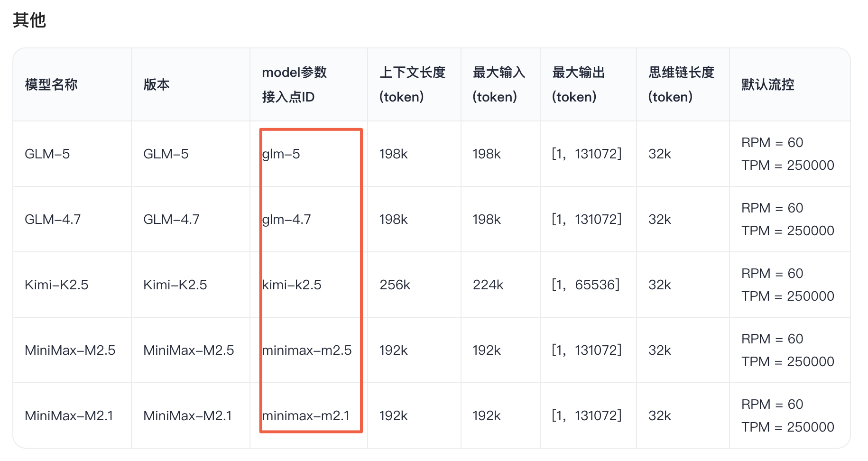868x461 pixels.
Task: Select the minimax-m2.5 model ID cell
Action: point(307,350)
